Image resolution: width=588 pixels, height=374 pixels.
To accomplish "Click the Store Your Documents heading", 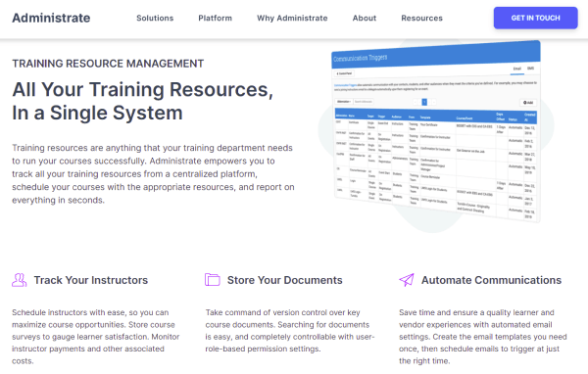I will click(284, 280).
